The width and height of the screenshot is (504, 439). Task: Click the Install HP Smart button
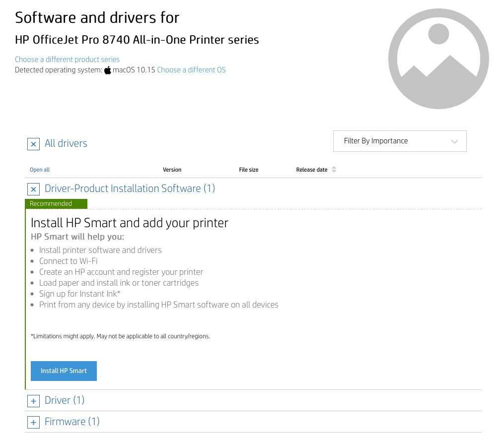[x=64, y=371]
